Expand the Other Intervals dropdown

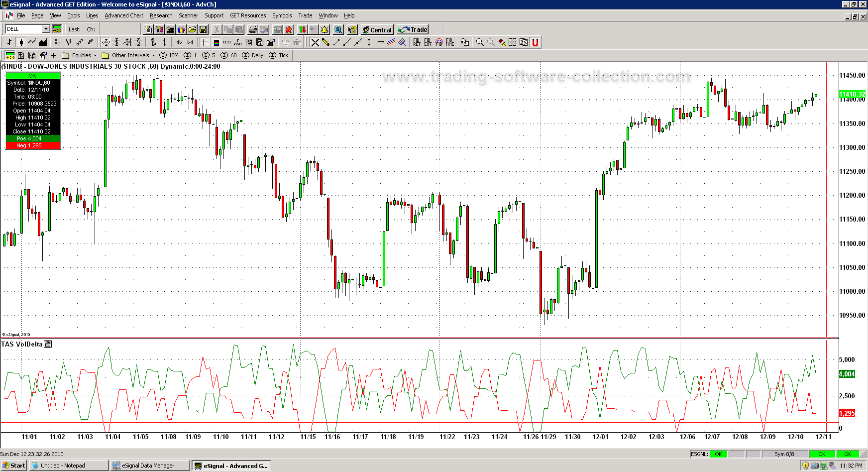[x=153, y=55]
